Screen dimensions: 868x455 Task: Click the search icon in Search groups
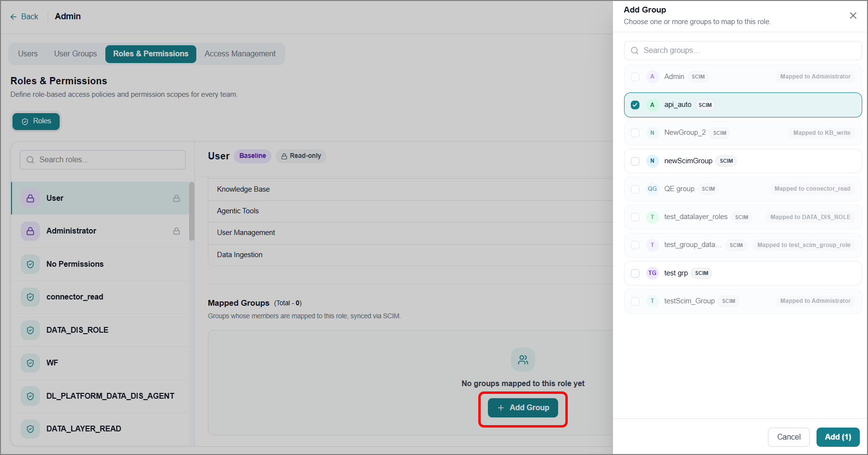pyautogui.click(x=635, y=51)
